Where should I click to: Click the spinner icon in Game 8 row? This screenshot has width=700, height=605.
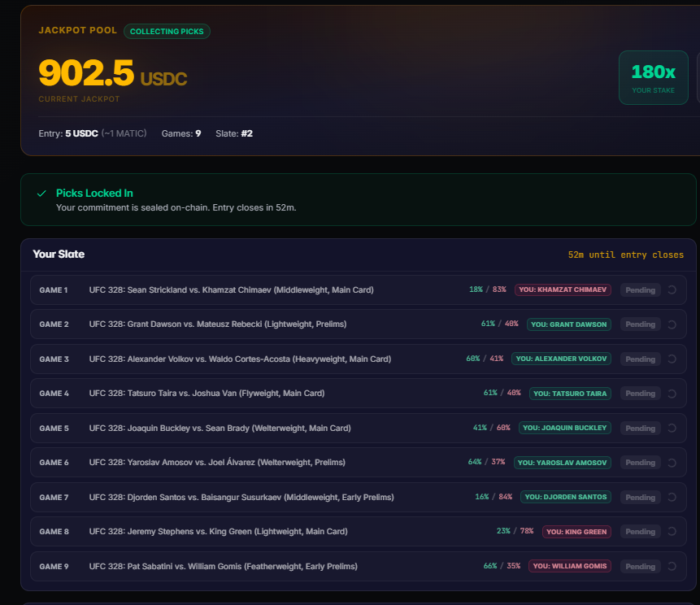[x=672, y=531]
